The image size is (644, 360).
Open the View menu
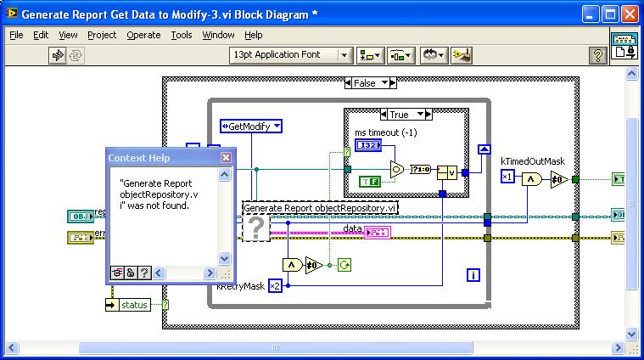coord(68,36)
